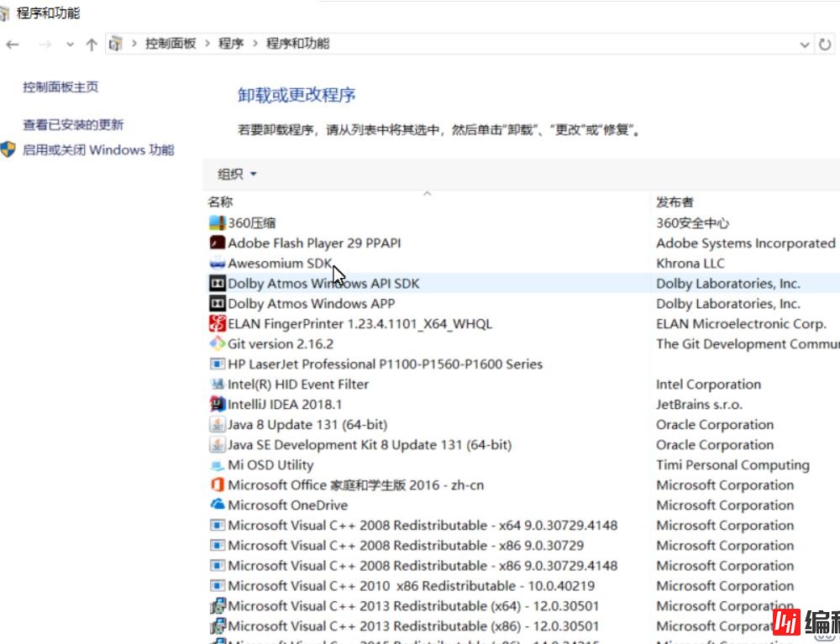The height and width of the screenshot is (644, 840).
Task: Navigate to 程序 via breadcrumb
Action: click(x=231, y=43)
